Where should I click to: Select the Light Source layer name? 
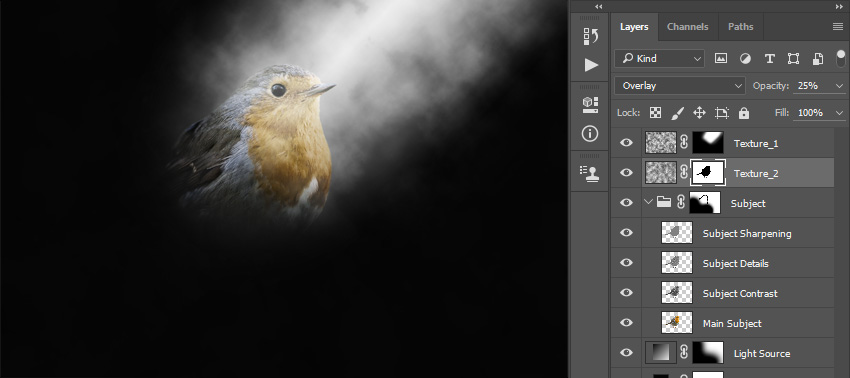click(762, 354)
